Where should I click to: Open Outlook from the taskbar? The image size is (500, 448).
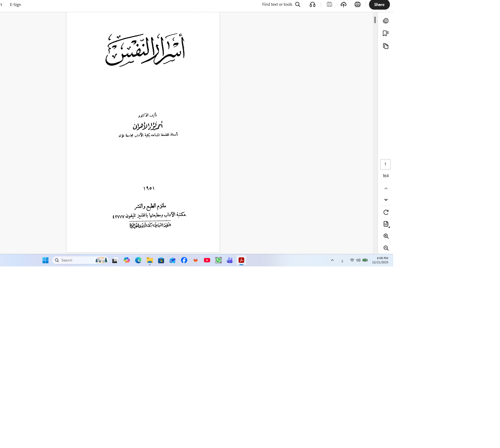tap(173, 260)
